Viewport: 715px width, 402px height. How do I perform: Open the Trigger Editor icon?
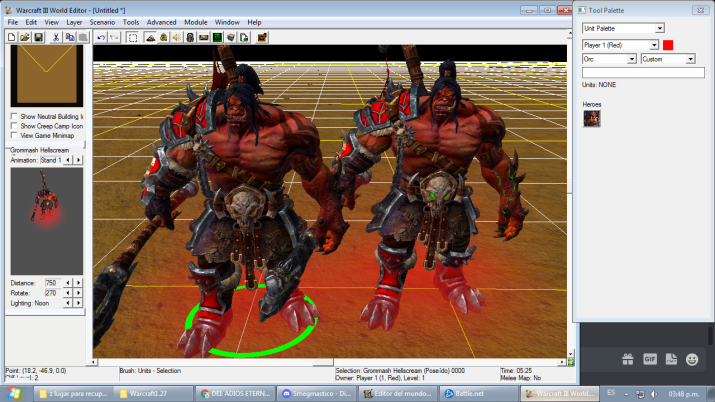coord(163,37)
